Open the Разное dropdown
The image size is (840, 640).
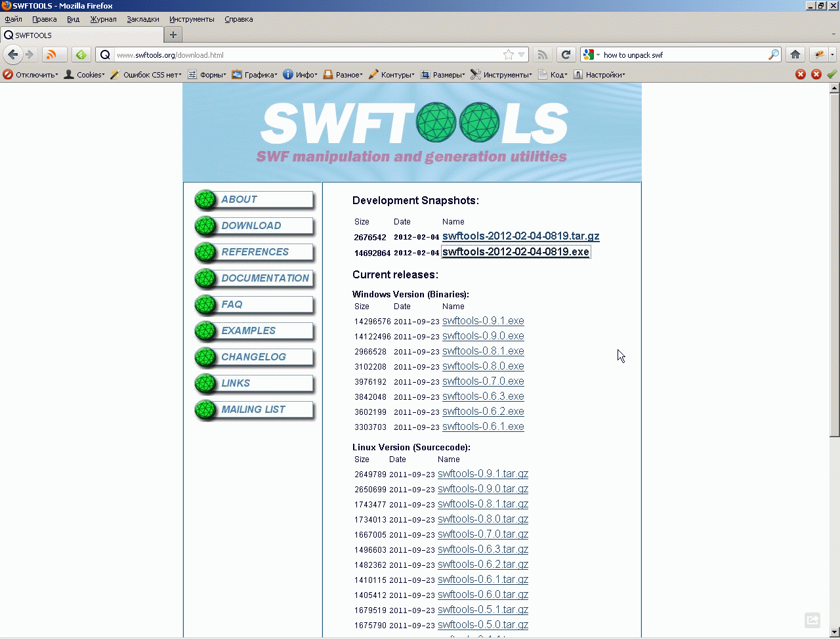coord(343,75)
